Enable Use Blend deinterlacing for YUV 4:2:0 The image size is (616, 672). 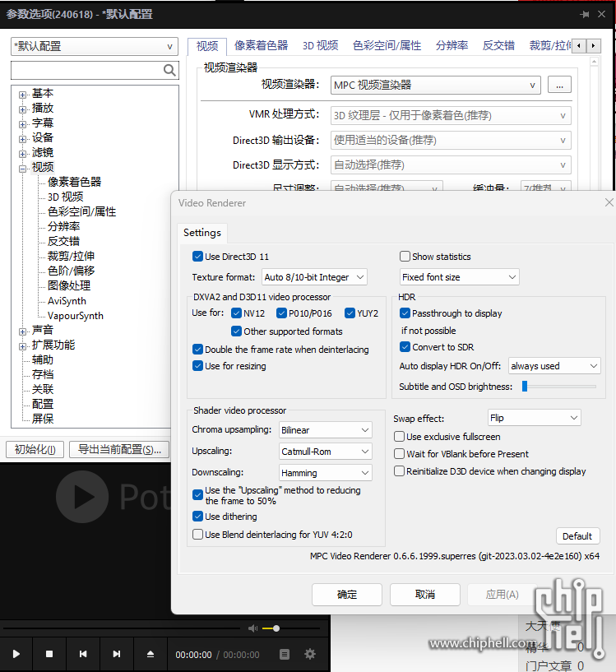pos(197,534)
